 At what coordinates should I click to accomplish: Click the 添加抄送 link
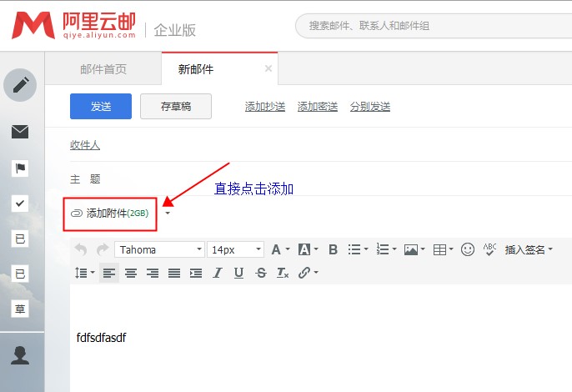click(x=265, y=107)
